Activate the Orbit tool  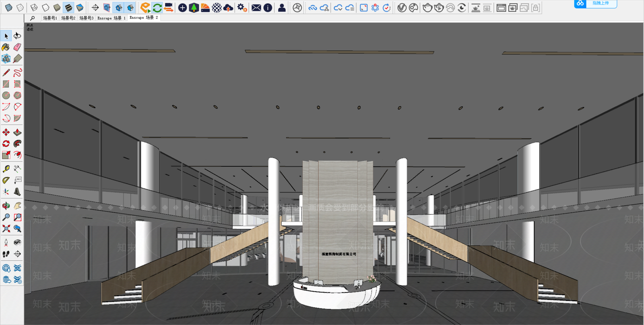[x=6, y=206]
